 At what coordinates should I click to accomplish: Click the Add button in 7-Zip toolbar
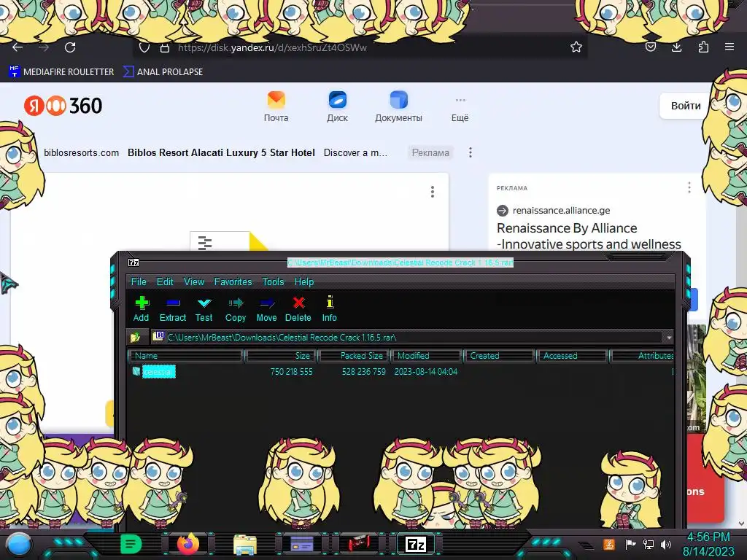click(x=141, y=309)
